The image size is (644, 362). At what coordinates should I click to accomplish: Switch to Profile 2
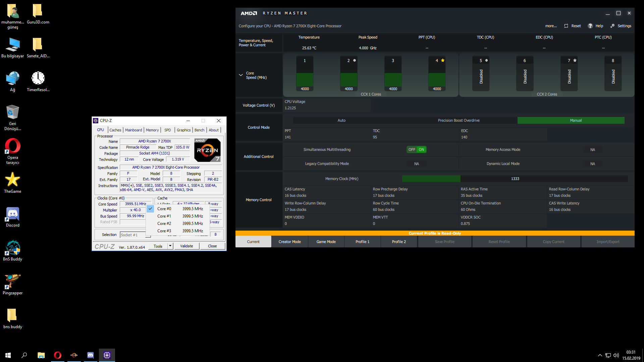coord(399,242)
